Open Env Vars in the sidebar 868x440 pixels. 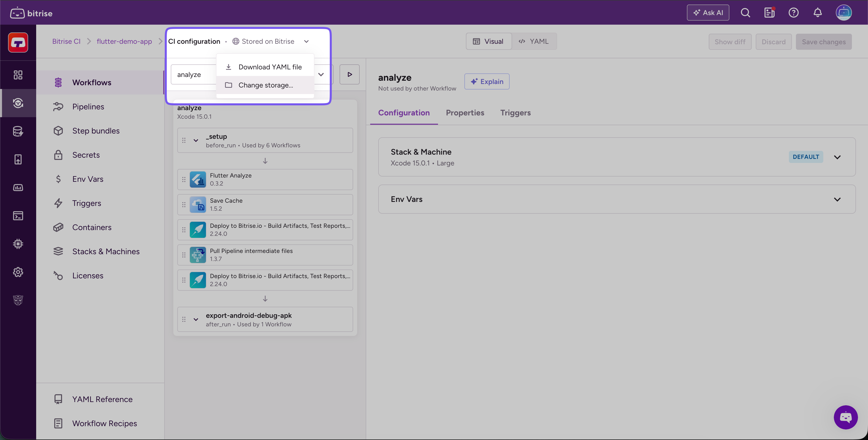(100, 179)
